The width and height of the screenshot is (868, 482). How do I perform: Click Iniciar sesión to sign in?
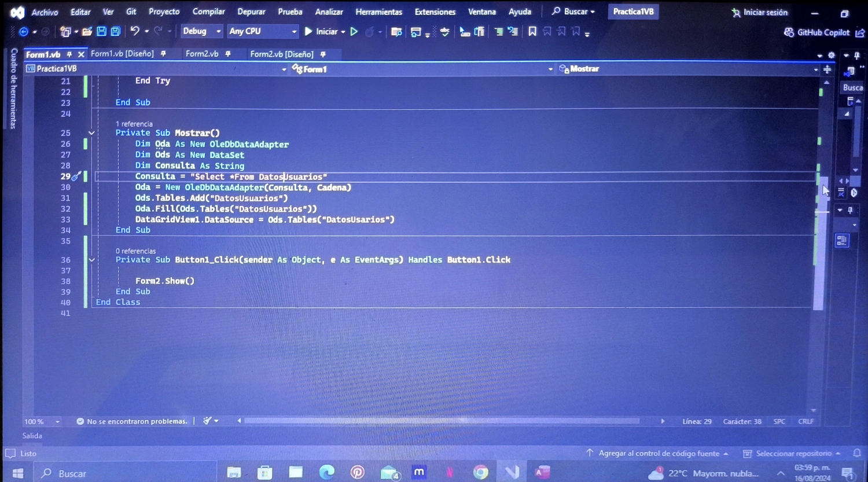(x=759, y=12)
